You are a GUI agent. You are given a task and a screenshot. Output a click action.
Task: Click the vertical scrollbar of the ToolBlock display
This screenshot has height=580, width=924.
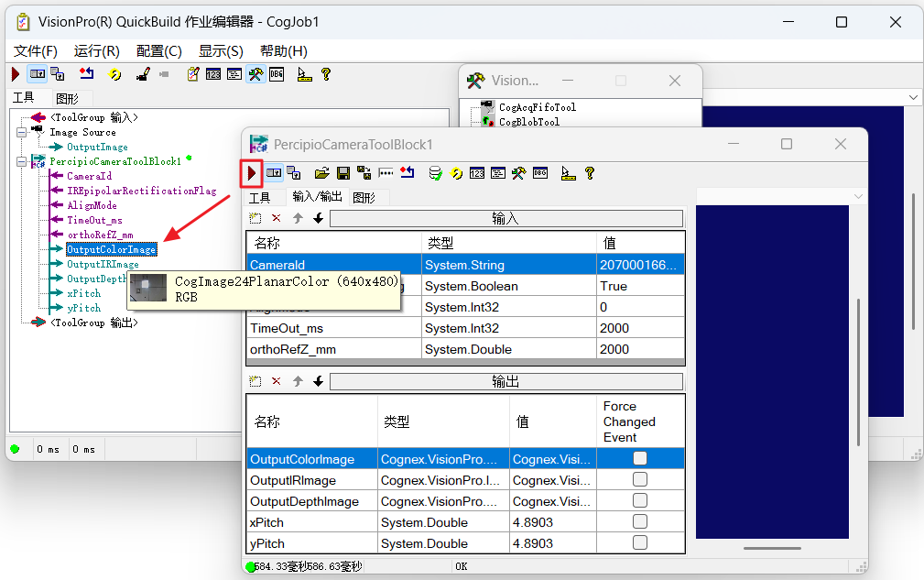coord(858,373)
